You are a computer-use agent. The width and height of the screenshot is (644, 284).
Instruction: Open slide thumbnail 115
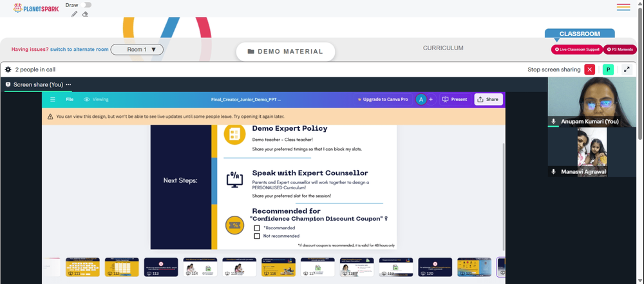(240, 267)
